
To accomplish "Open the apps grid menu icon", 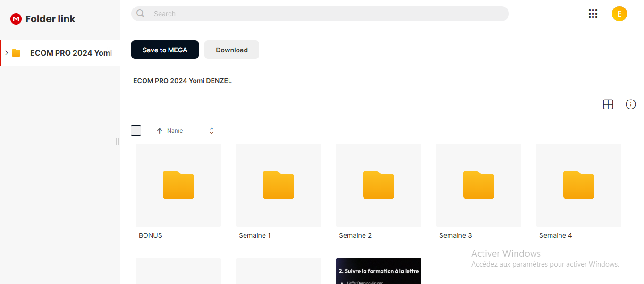I will [593, 14].
